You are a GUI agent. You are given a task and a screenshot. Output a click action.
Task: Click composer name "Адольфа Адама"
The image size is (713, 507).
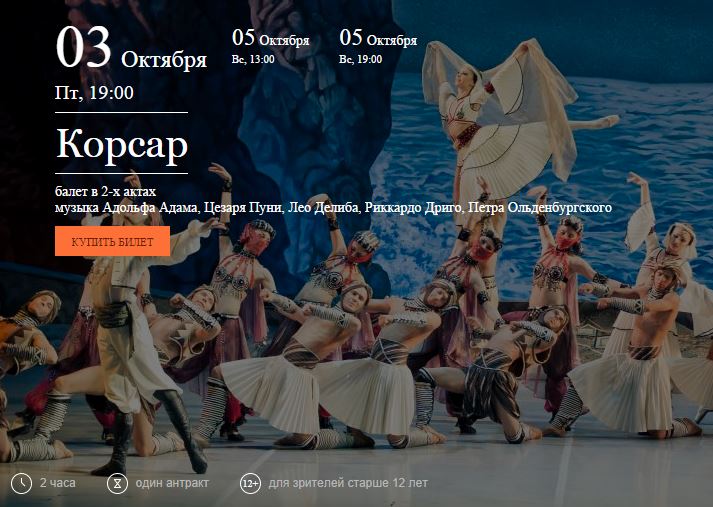(x=151, y=208)
